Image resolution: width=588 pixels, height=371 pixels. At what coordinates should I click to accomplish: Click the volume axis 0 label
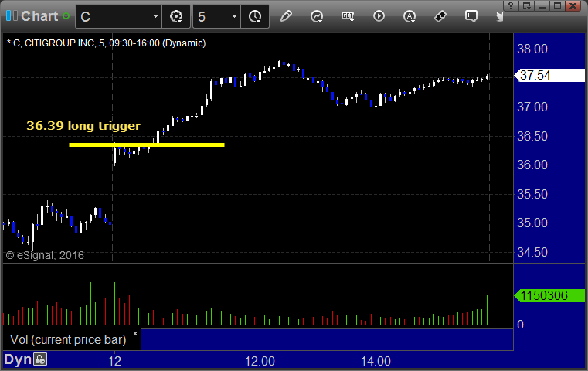coord(520,325)
